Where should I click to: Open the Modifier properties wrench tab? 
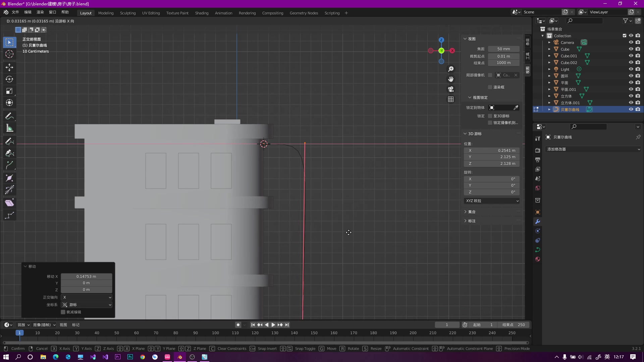coord(538,222)
